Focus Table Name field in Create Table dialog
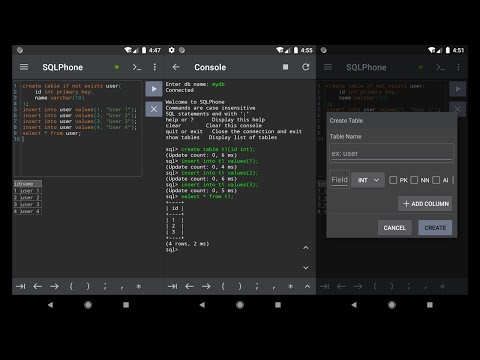The height and width of the screenshot is (360, 480). coord(391,153)
